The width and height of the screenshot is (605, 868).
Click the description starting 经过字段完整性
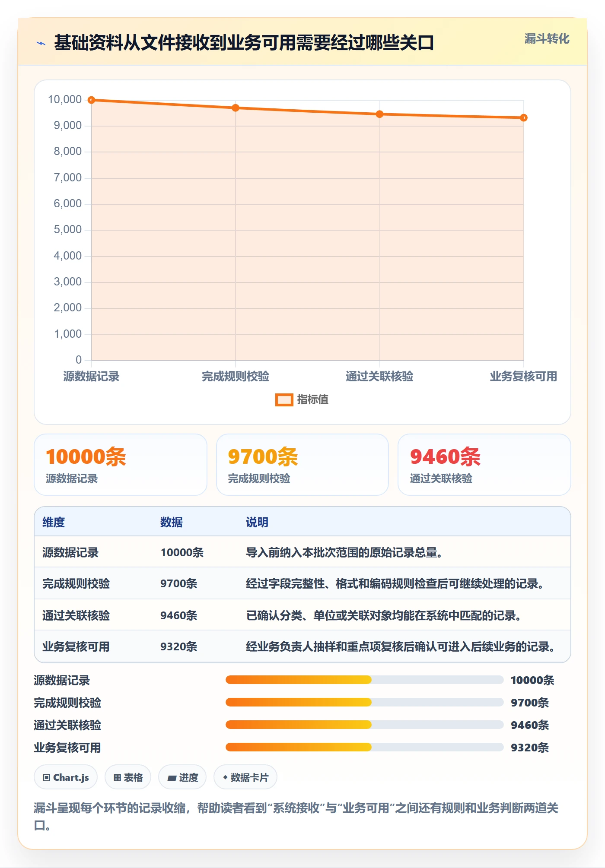[395, 583]
